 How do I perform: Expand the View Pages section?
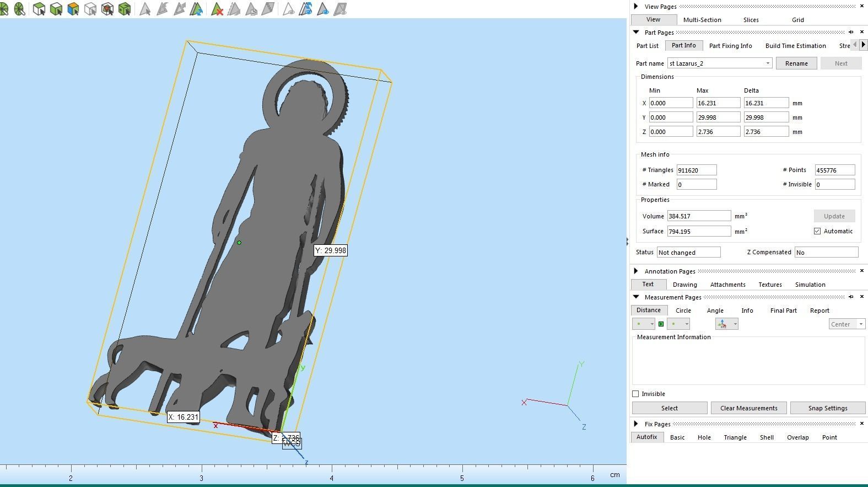[x=636, y=6]
